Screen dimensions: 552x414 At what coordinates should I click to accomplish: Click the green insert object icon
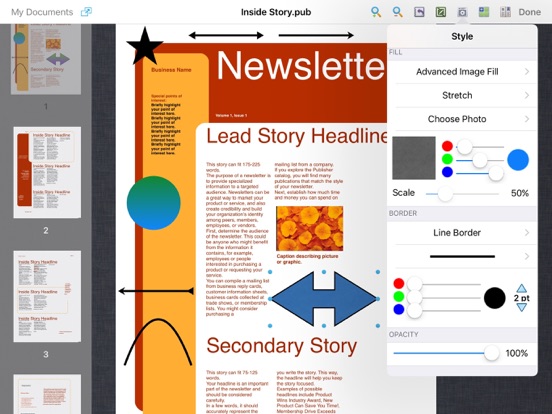(x=484, y=12)
